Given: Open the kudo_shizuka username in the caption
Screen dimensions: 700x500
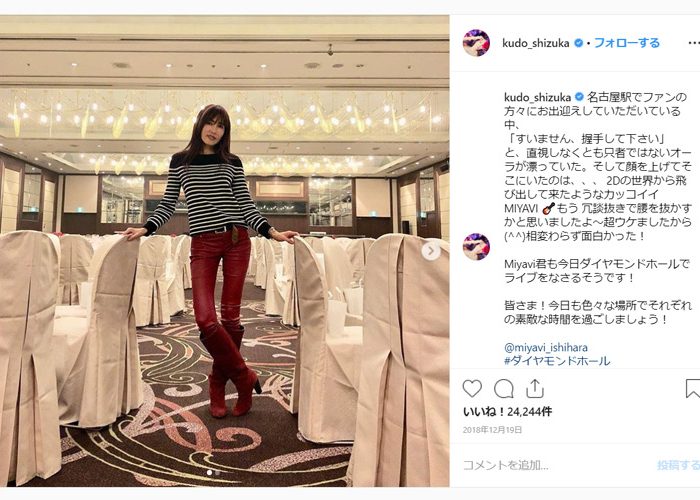Looking at the screenshot, I should pos(538,97).
